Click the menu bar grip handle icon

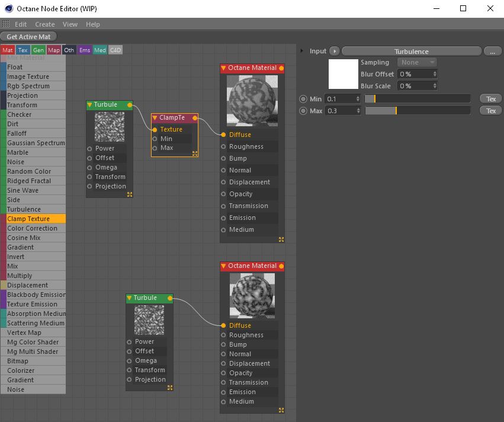(6, 24)
